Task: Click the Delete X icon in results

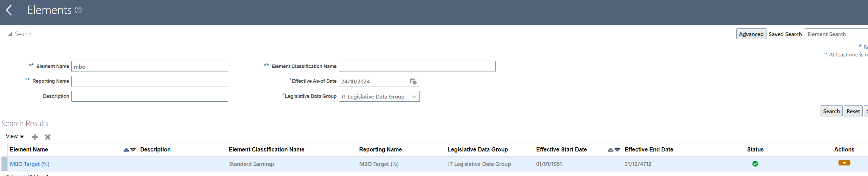Action: (x=48, y=137)
